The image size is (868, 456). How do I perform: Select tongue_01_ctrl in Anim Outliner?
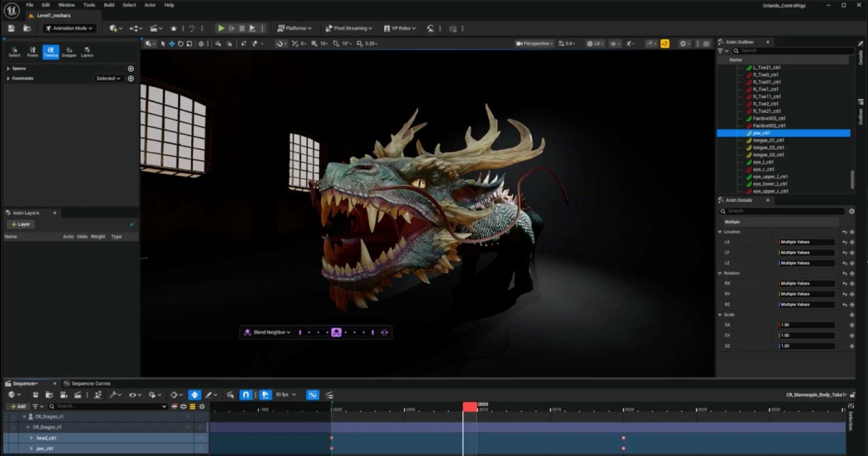pyautogui.click(x=768, y=140)
